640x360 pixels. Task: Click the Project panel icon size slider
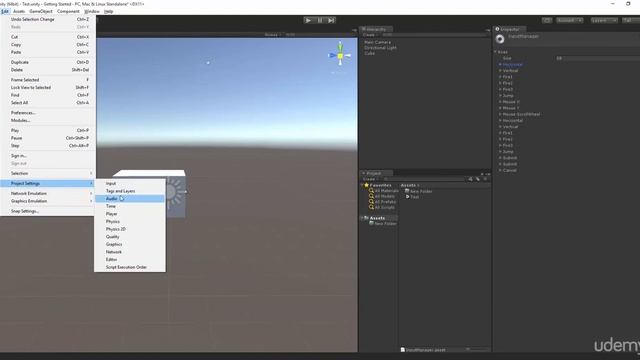tap(478, 350)
